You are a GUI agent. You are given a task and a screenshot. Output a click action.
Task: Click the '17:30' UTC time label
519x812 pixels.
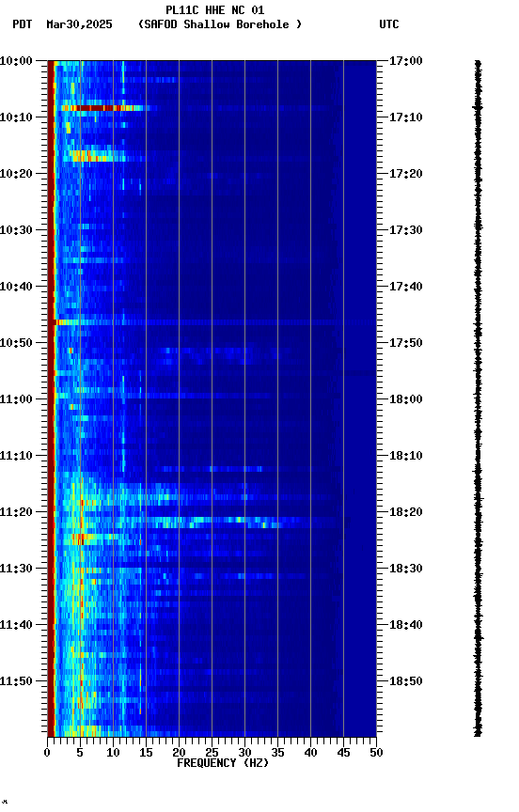(x=406, y=230)
